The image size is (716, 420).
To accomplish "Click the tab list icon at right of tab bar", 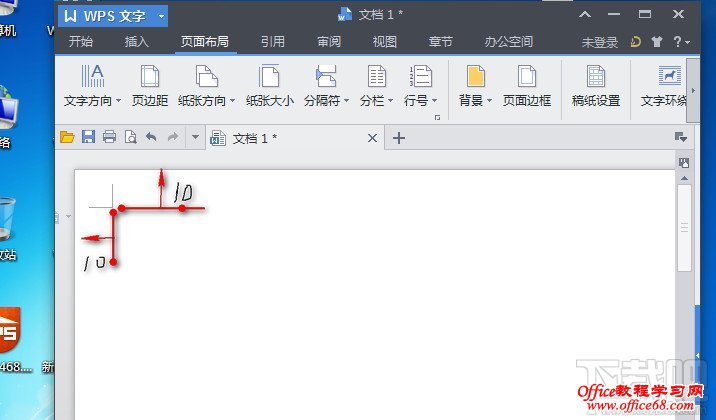I will pyautogui.click(x=681, y=137).
